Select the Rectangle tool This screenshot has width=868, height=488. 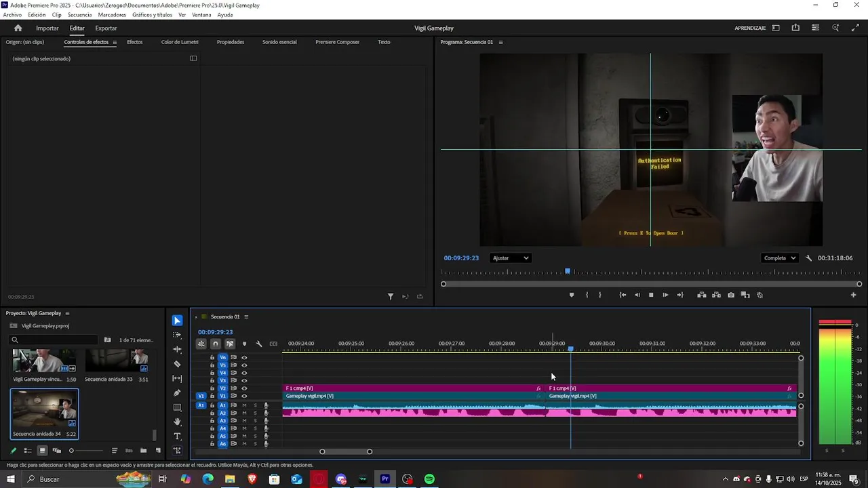coord(177,407)
